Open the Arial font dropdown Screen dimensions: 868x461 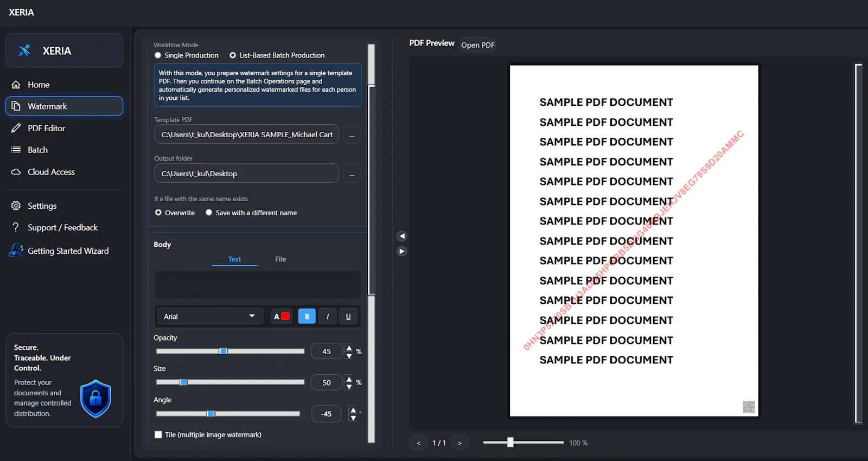click(210, 316)
